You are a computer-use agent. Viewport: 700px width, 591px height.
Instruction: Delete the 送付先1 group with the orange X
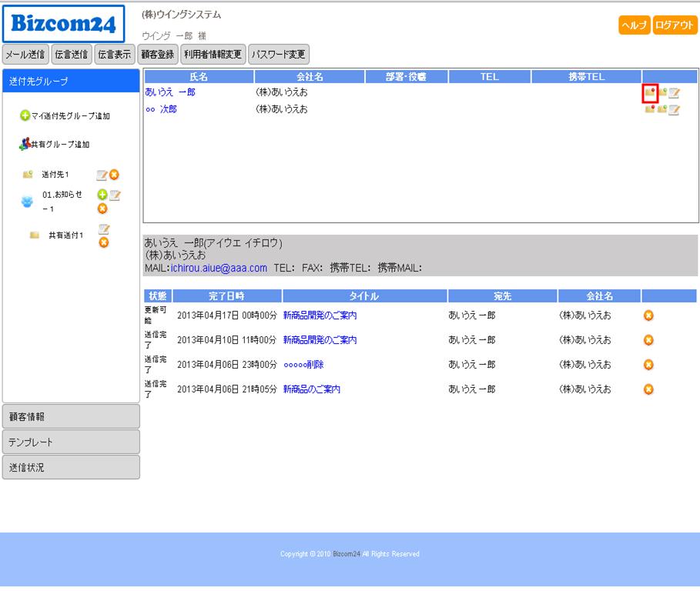114,175
